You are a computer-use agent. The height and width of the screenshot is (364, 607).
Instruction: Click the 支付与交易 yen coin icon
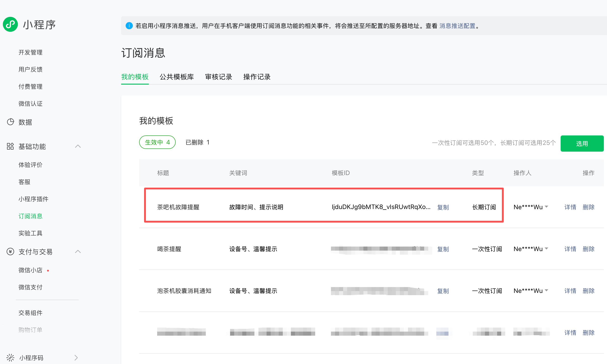[10, 252]
